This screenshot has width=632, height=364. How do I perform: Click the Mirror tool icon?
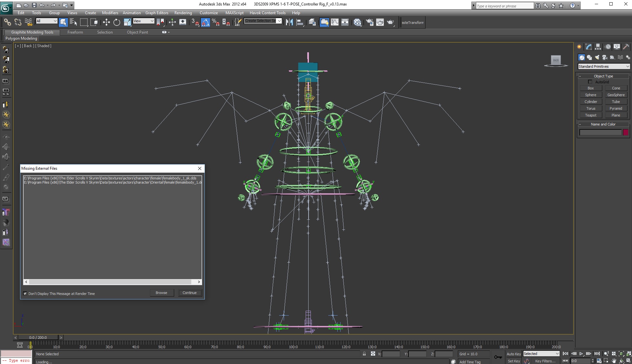290,22
